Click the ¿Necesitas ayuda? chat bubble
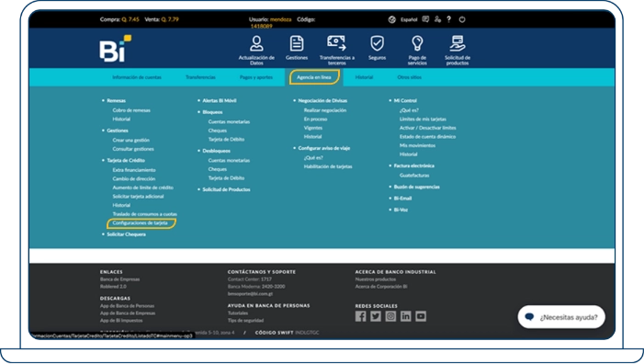 561,317
